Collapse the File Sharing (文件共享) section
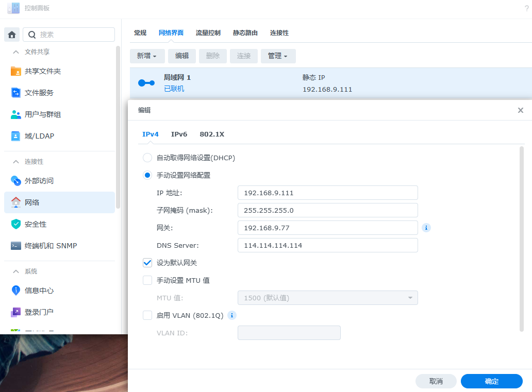532x392 pixels. click(15, 52)
